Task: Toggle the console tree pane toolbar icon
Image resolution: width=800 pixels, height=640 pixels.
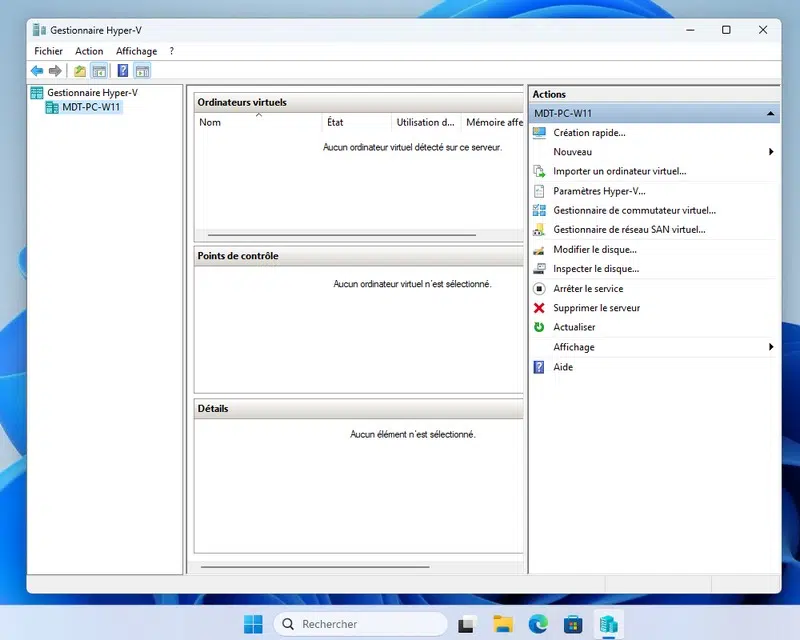Action: [x=99, y=71]
